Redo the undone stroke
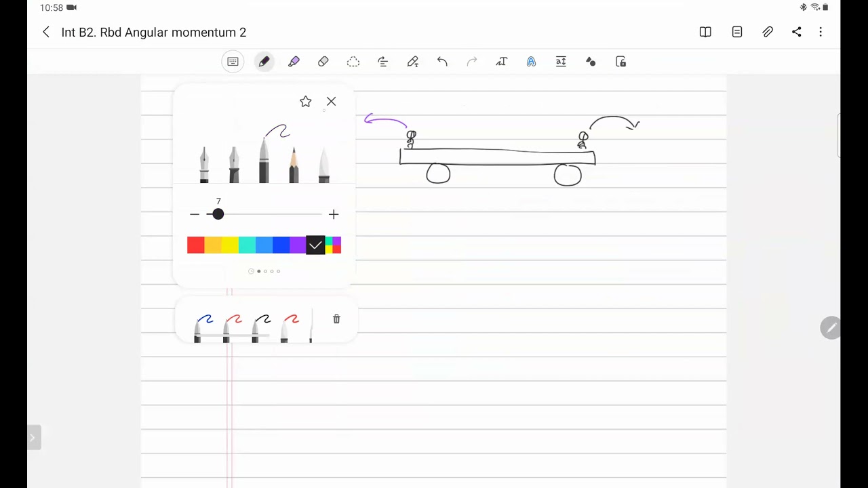The image size is (868, 488). (x=472, y=62)
